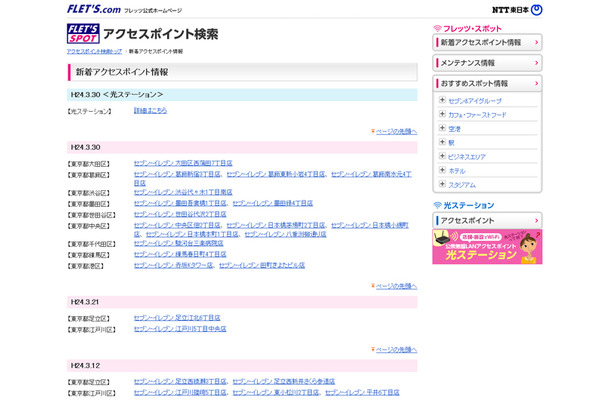Open セブン-イレブン 世田谷代沢2丁目店 link

(x=180, y=214)
